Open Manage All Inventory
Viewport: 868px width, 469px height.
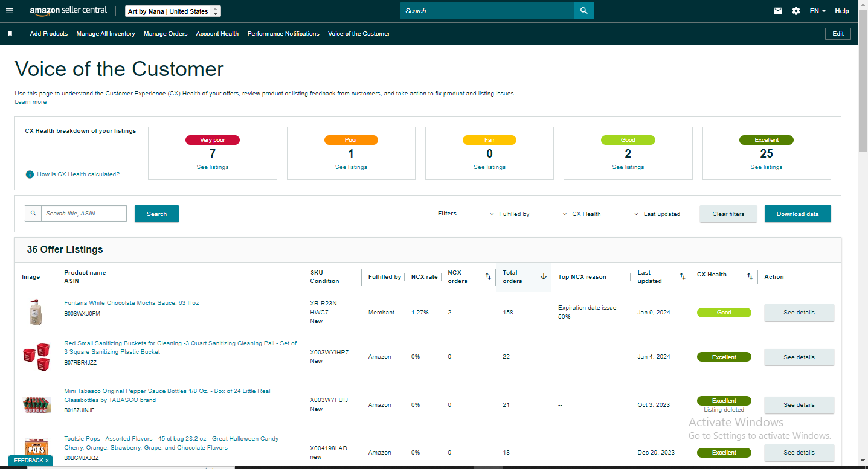[106, 34]
